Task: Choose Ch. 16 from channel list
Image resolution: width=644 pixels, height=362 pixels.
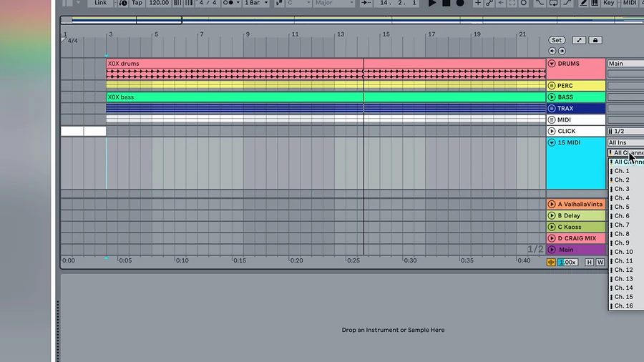Action: (626, 305)
